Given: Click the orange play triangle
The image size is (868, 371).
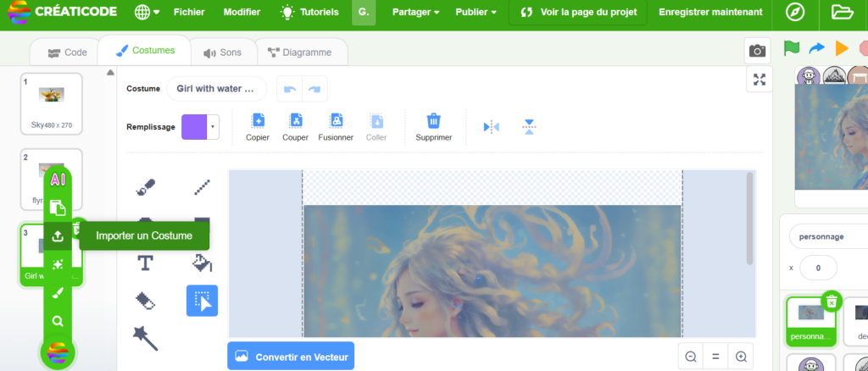Looking at the screenshot, I should coord(842,48).
